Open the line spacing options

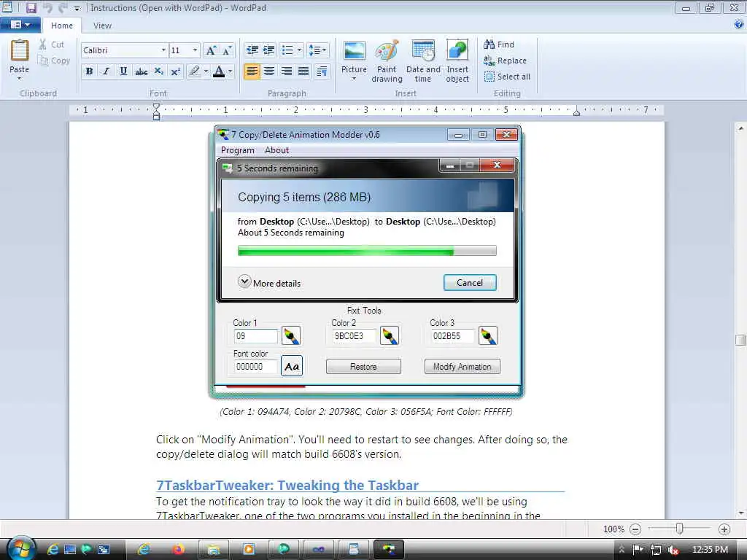(x=318, y=50)
